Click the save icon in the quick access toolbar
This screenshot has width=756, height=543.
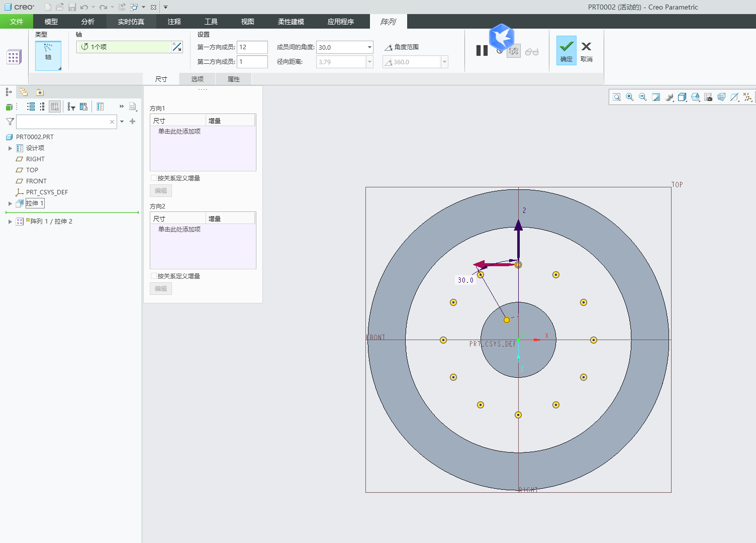pos(72,7)
